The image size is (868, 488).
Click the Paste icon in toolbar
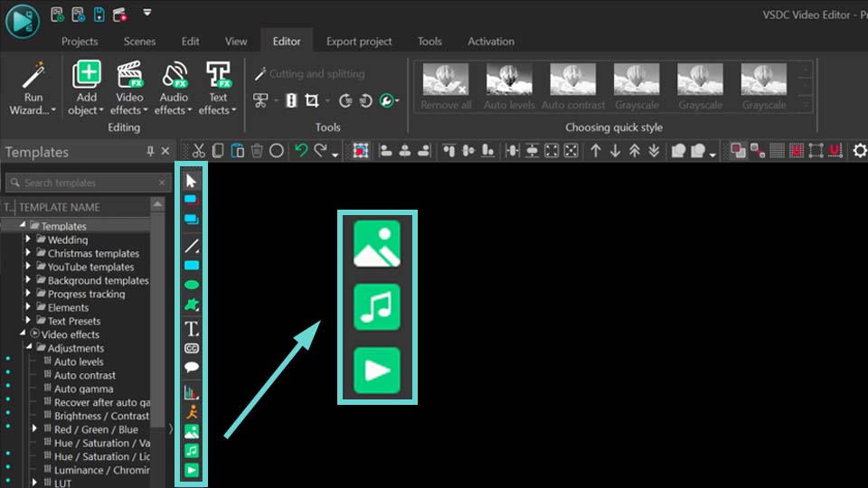tap(238, 151)
